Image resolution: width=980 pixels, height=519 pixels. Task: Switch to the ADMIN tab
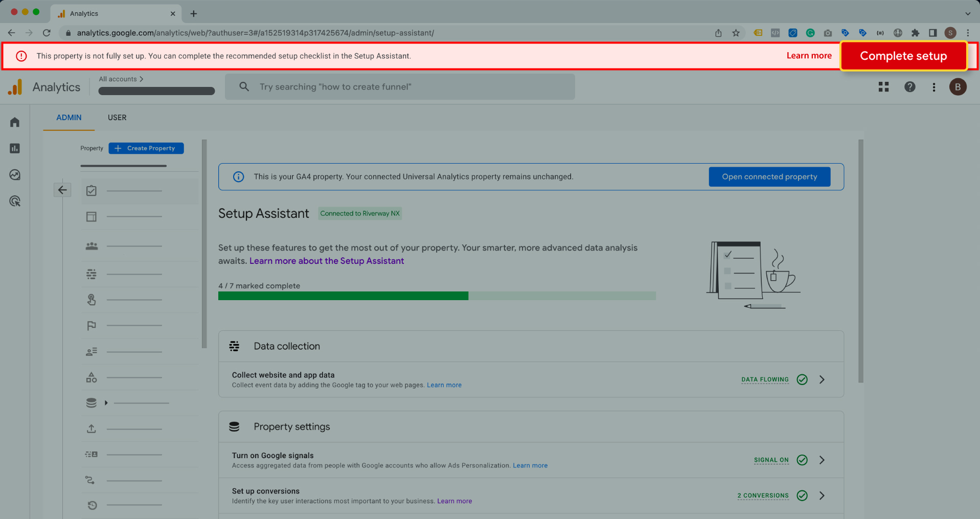(69, 118)
